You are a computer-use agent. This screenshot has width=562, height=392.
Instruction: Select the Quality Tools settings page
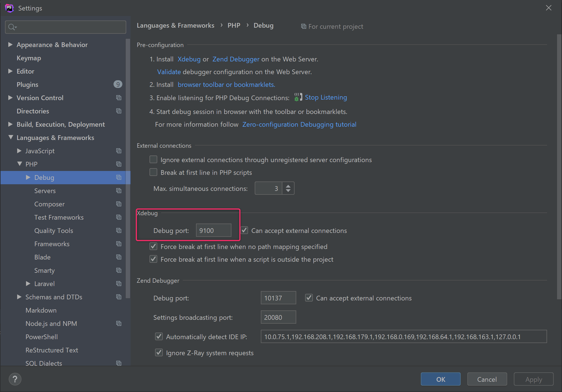pos(53,230)
